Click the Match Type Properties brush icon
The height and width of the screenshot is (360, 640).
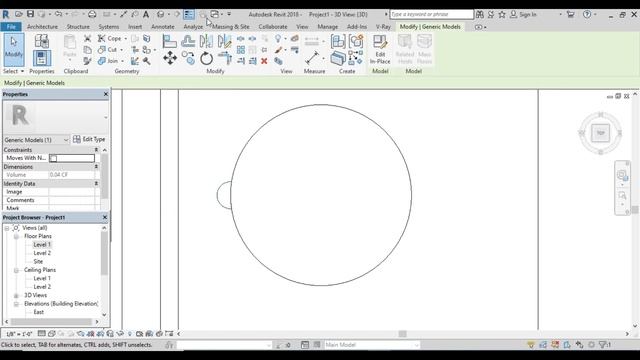click(87, 61)
